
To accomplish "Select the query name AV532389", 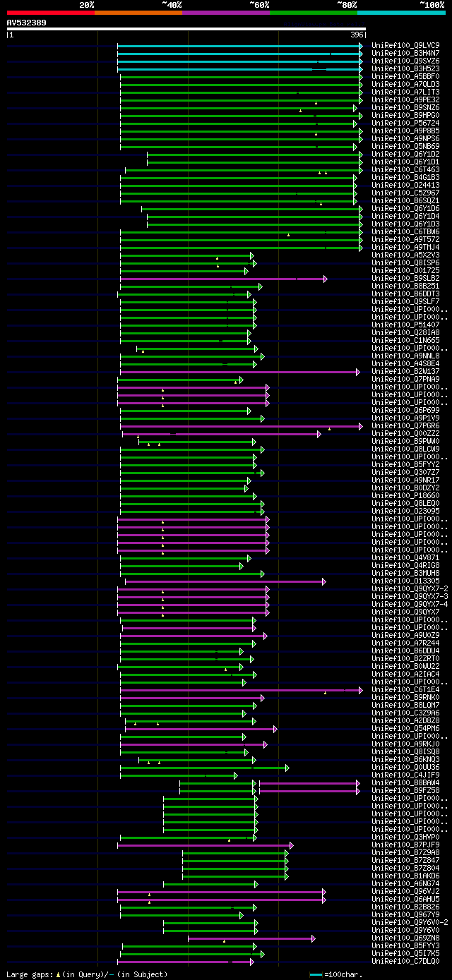I will [x=27, y=23].
